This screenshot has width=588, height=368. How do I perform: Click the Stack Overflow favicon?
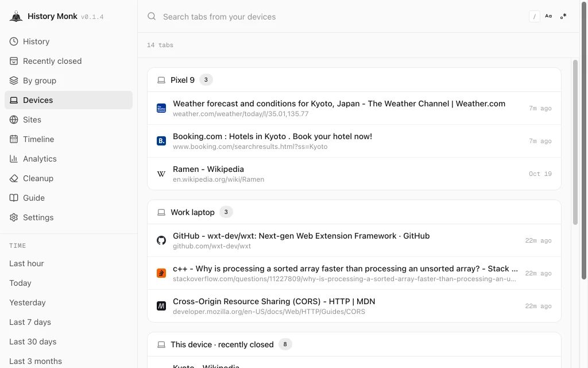(x=161, y=273)
